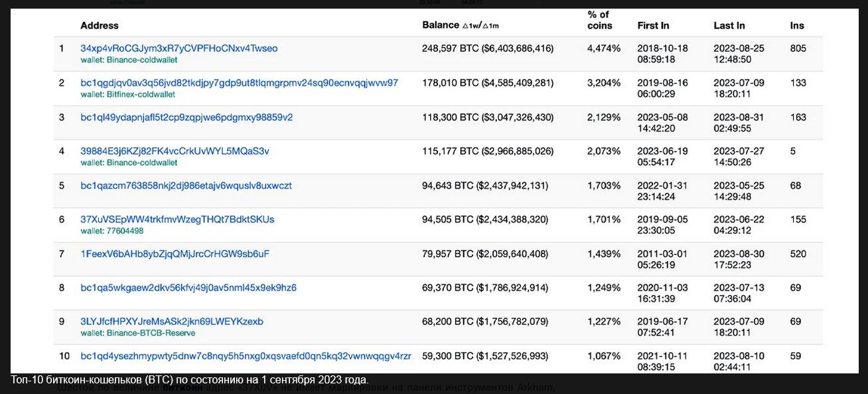Click First In date 2019-08-16 06:00:29
Viewport: 868px width, 394px height.
click(x=662, y=88)
